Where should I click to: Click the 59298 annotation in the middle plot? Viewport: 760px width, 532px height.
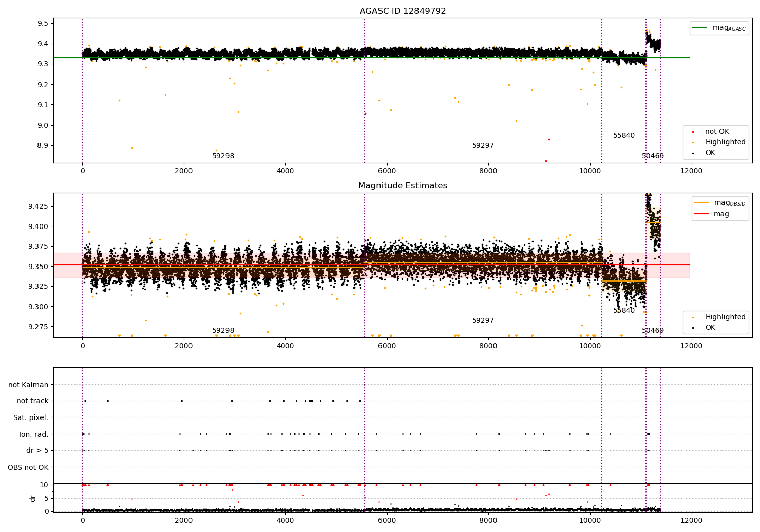click(x=223, y=331)
